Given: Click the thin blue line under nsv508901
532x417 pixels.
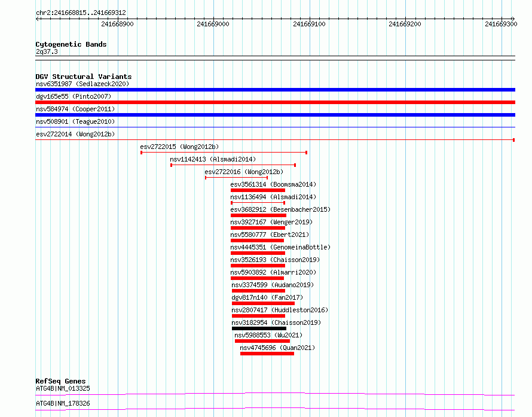Looking at the screenshot, I should (275, 127).
